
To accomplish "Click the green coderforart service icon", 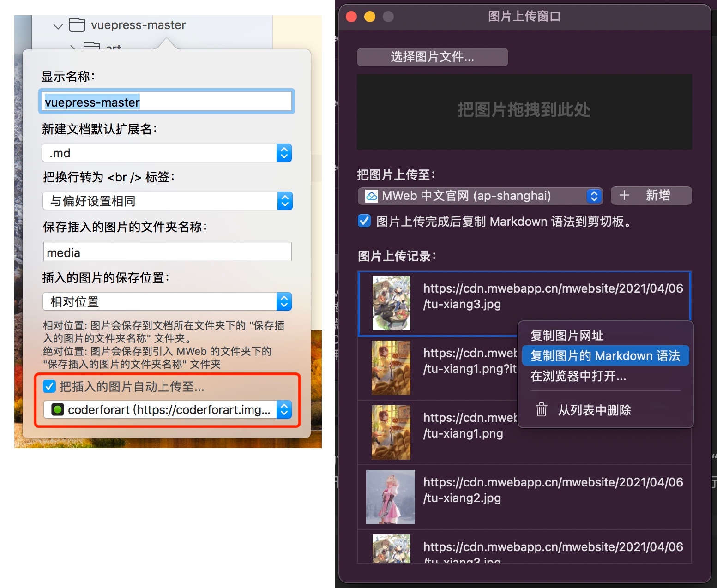I will pyautogui.click(x=58, y=409).
